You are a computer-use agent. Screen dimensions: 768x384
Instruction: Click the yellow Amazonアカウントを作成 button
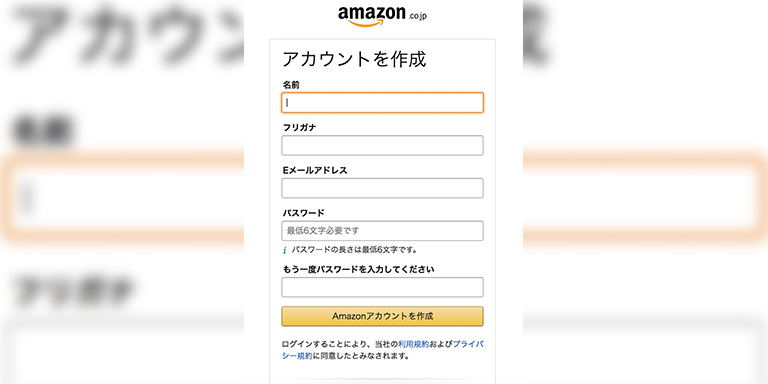click(x=382, y=316)
